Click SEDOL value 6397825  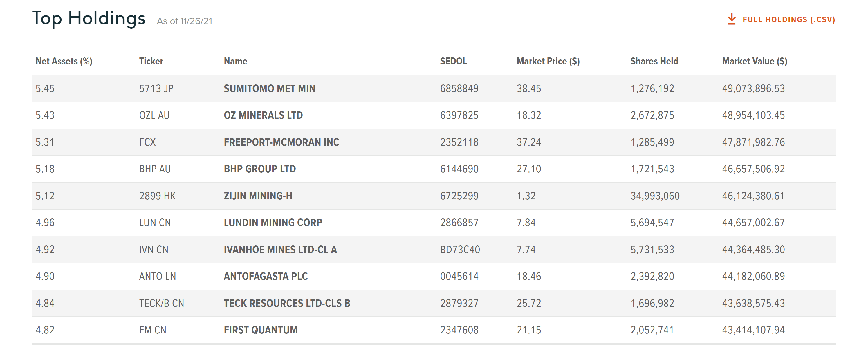tap(459, 115)
